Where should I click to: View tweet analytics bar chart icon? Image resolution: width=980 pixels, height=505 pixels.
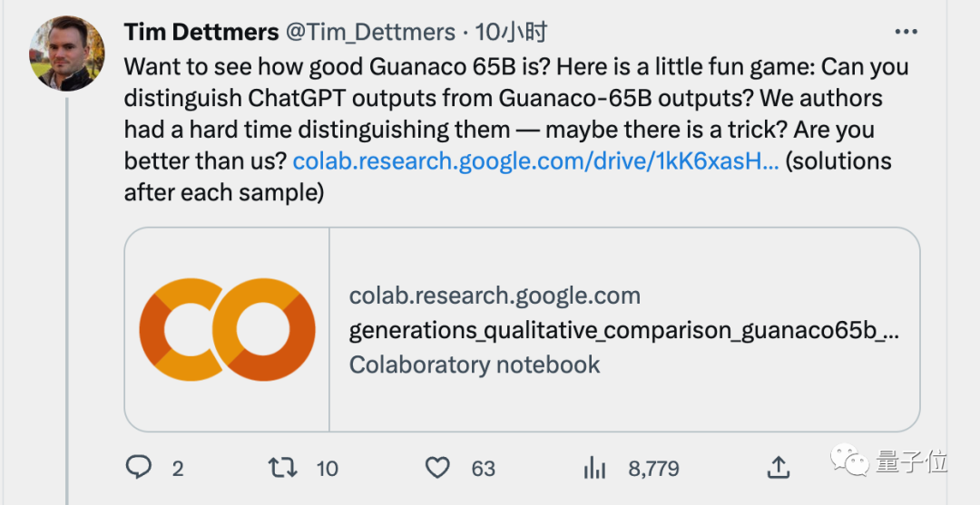point(594,467)
